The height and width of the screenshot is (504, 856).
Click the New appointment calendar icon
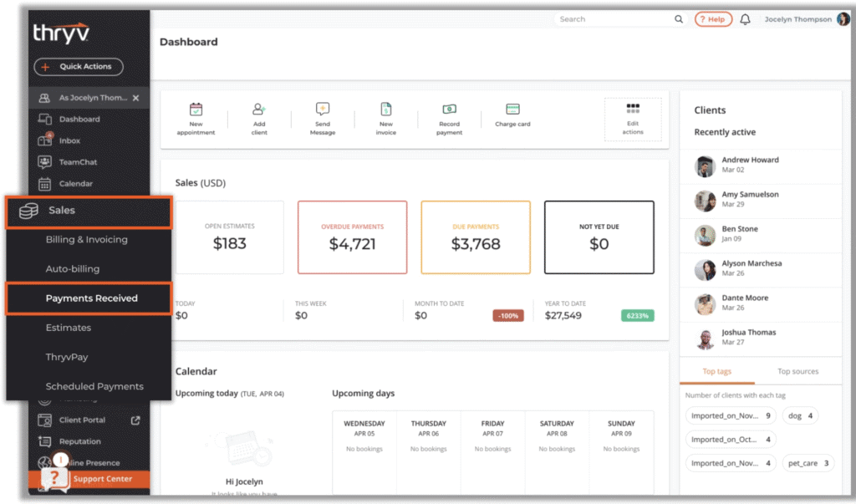click(x=196, y=109)
